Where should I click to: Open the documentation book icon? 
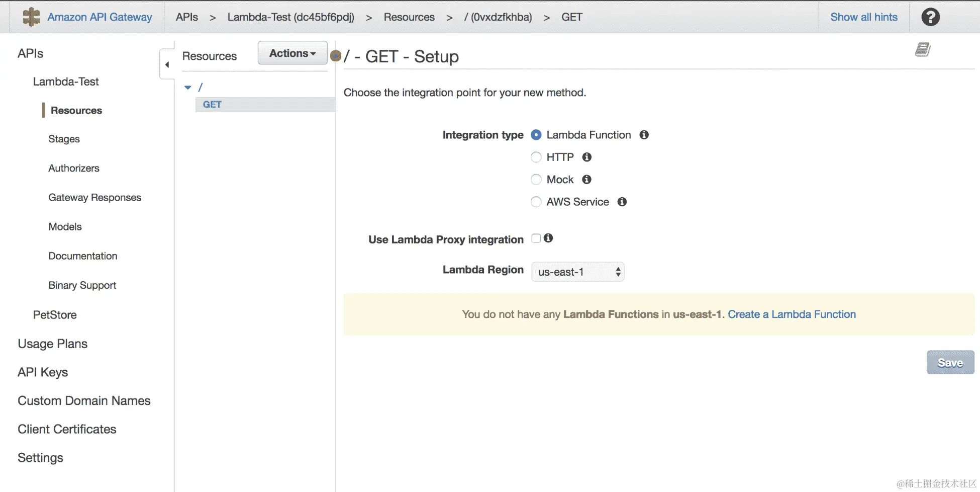pyautogui.click(x=922, y=49)
